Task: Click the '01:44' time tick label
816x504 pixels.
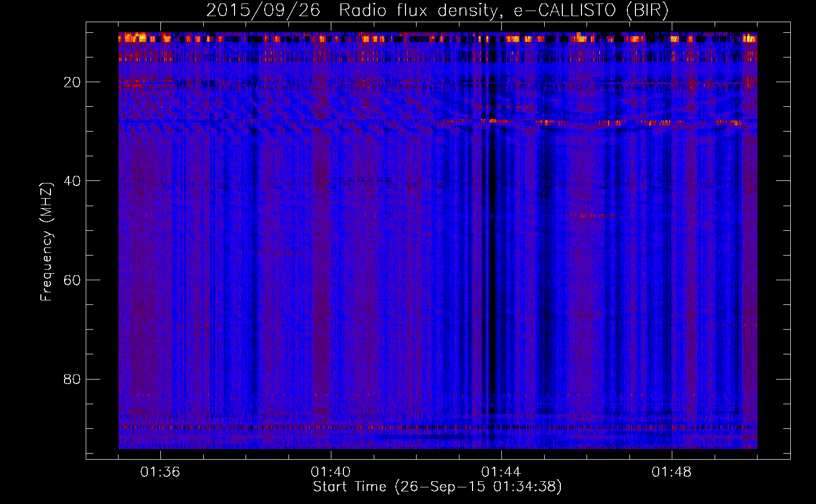Action: pyautogui.click(x=501, y=472)
